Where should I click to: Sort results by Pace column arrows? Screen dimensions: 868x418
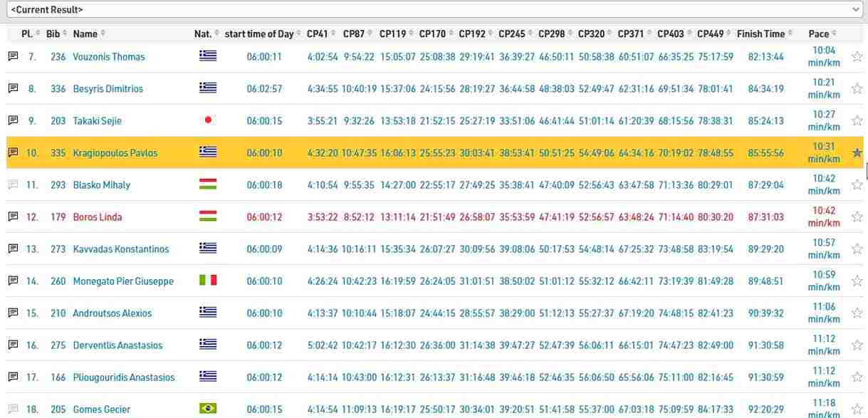pos(834,33)
